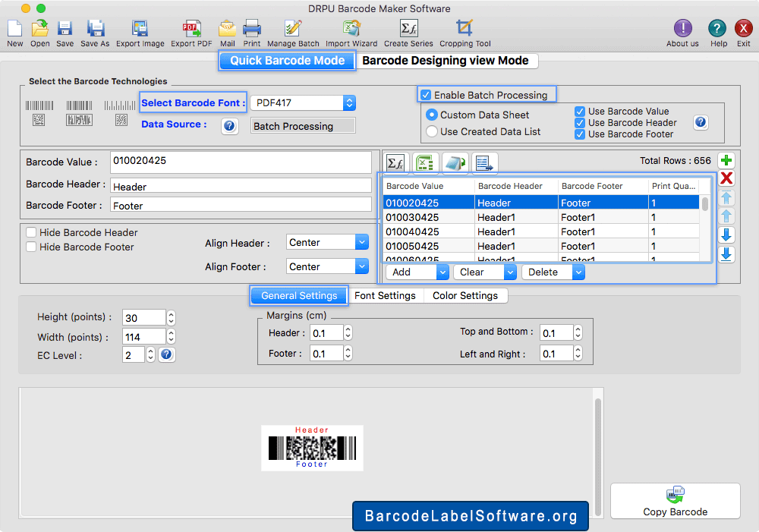The image size is (759, 532).
Task: Select Custom Data Sheet radio button
Action: point(431,115)
